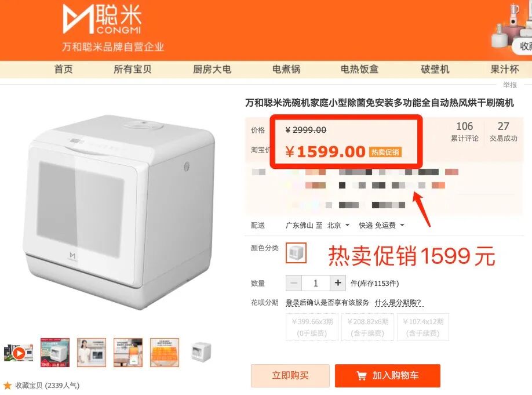Increase quantity with the plus button
Image resolution: width=532 pixels, height=395 pixels.
(x=338, y=283)
